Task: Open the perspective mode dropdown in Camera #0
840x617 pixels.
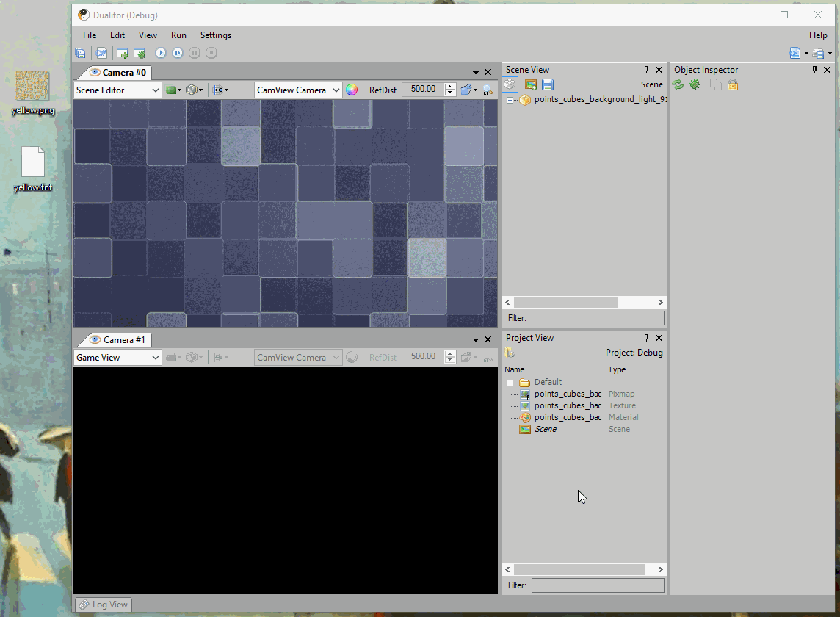Action: (468, 90)
